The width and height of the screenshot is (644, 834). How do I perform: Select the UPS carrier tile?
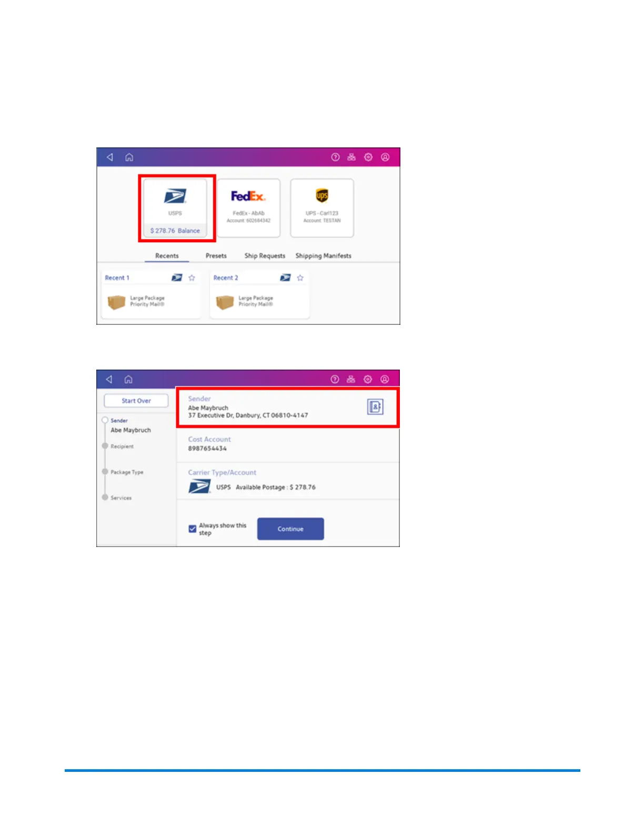coord(322,208)
